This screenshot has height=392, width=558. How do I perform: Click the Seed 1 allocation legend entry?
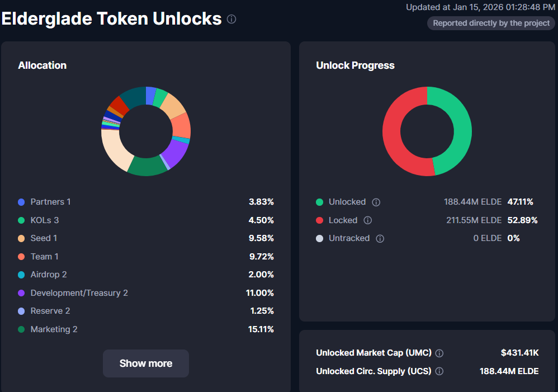click(x=44, y=238)
